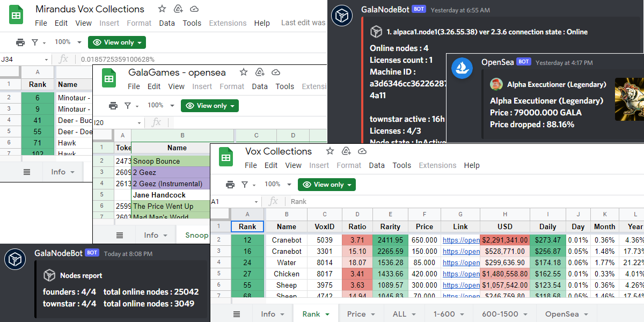The image size is (644, 322).
Task: Print the GalaGames - opensea sheet
Action: pyautogui.click(x=113, y=106)
